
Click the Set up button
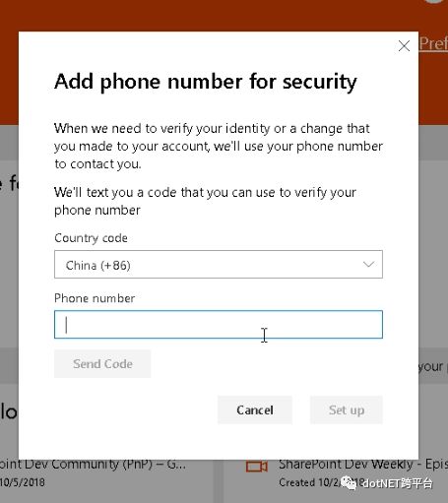pyautogui.click(x=347, y=409)
